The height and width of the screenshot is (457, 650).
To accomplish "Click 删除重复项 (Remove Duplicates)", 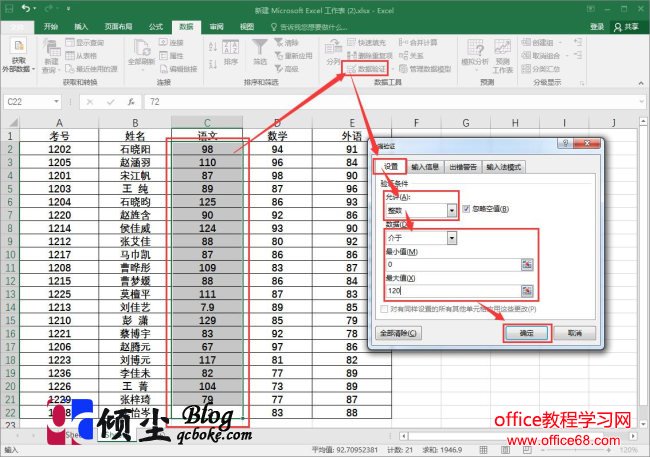I will coord(370,56).
